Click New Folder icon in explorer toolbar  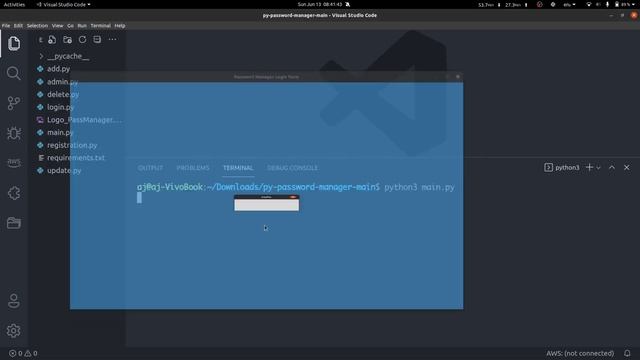67,40
